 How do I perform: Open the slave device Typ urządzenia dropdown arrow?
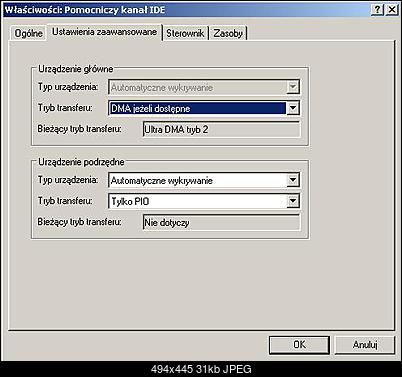pyautogui.click(x=293, y=180)
